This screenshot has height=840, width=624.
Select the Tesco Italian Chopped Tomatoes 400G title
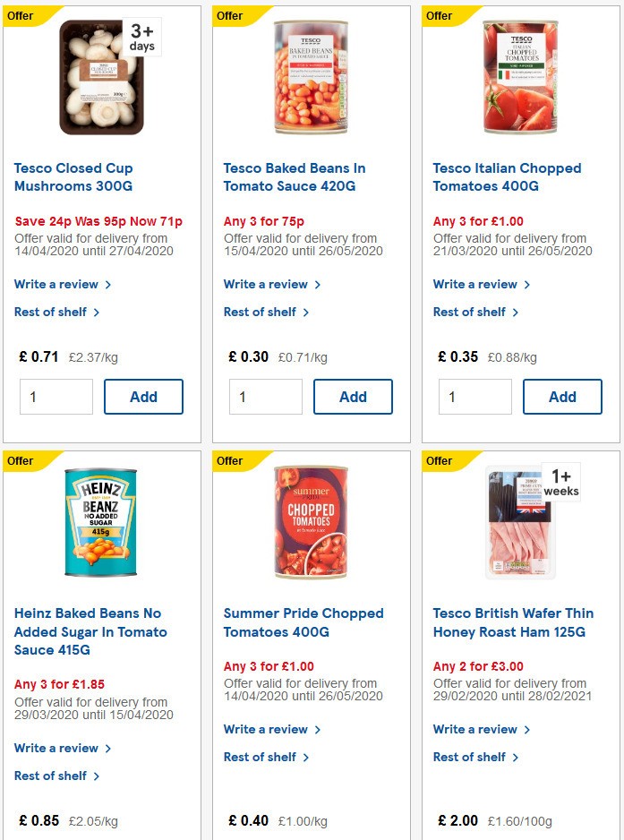[x=508, y=176]
